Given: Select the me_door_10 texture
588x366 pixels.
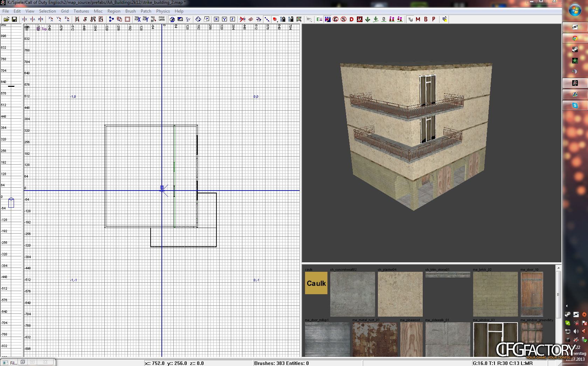Looking at the screenshot, I should [x=532, y=294].
